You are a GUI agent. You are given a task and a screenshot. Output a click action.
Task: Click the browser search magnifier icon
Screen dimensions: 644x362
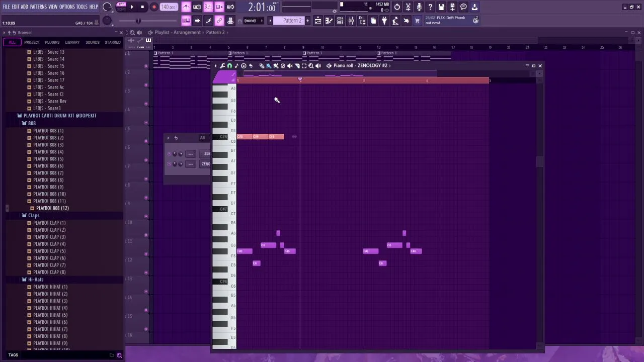click(x=119, y=355)
